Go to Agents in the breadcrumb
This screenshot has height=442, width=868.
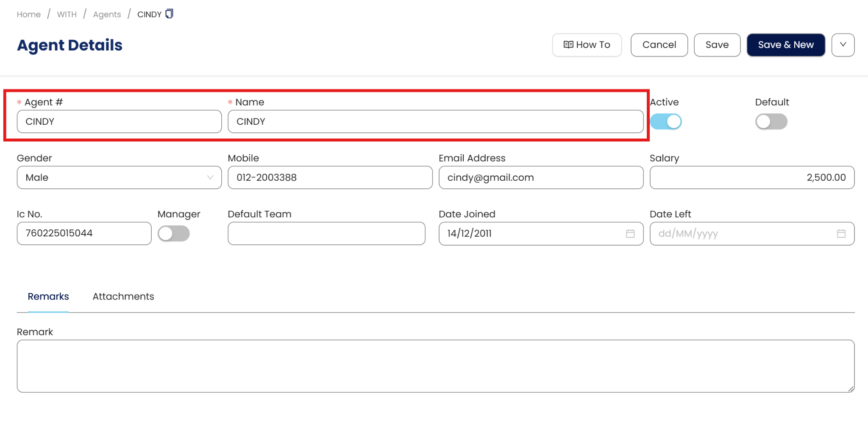tap(107, 14)
